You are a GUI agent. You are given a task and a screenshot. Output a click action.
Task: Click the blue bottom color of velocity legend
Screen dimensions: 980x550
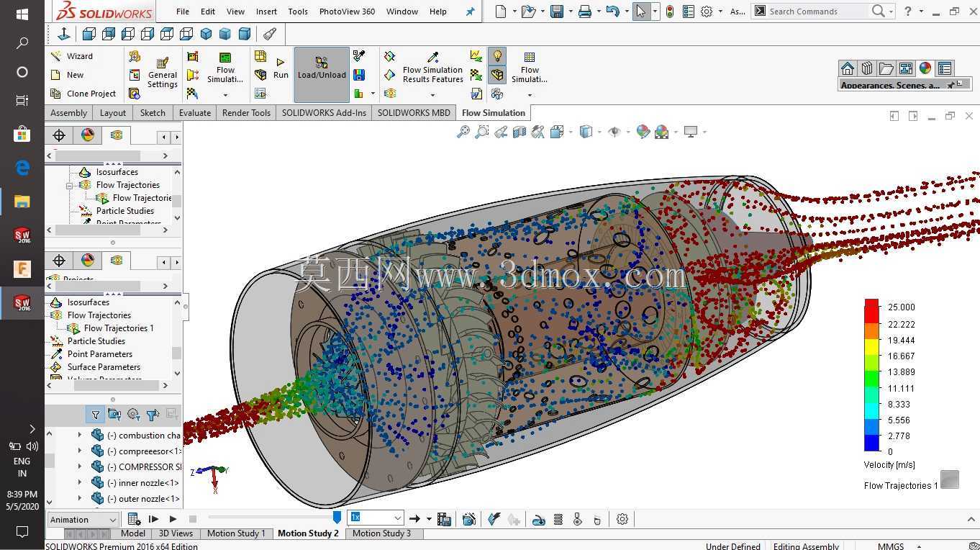(x=871, y=443)
